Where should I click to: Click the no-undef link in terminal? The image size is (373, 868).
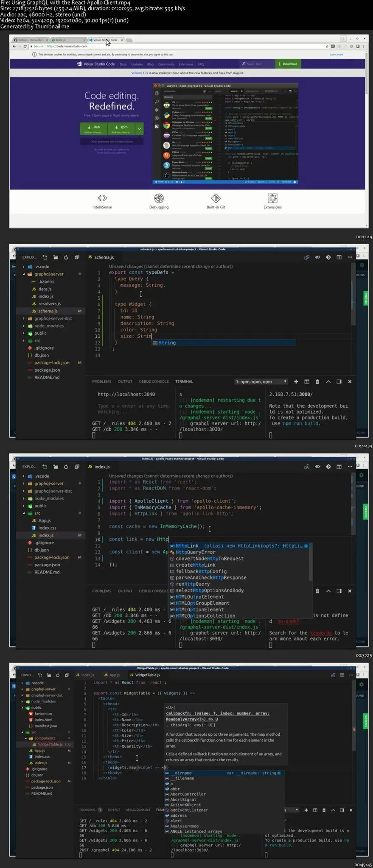pyautogui.click(x=288, y=621)
